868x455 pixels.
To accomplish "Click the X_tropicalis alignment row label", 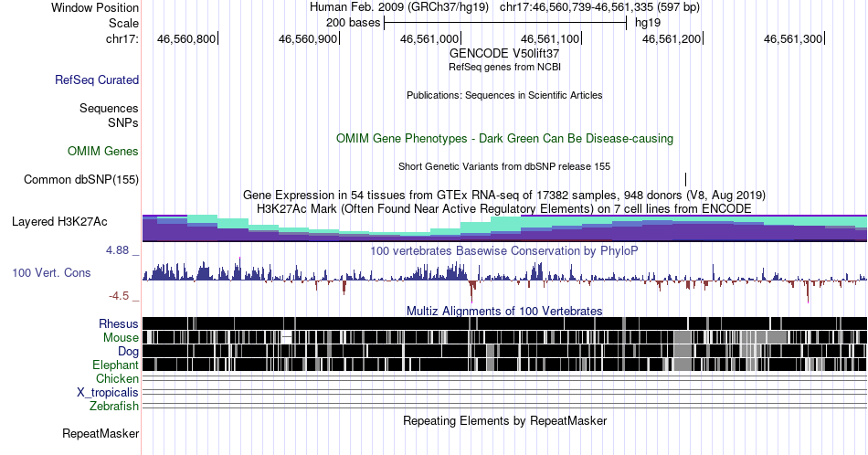I will (108, 393).
